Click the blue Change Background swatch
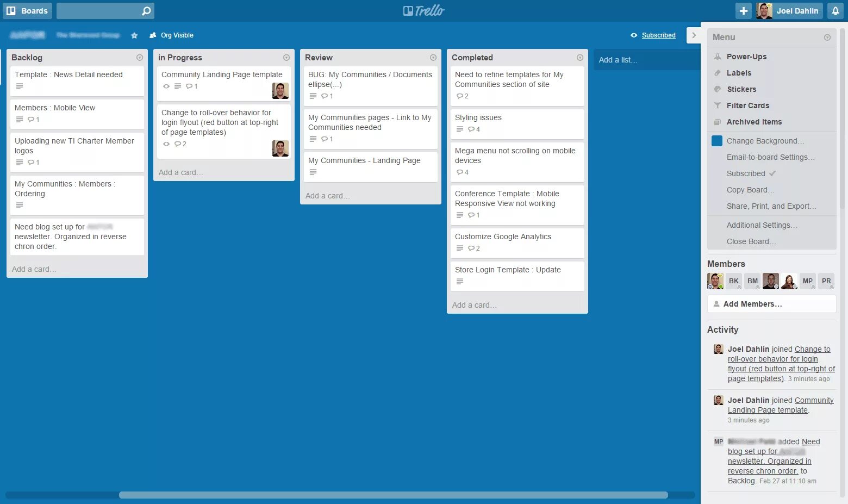 point(717,141)
